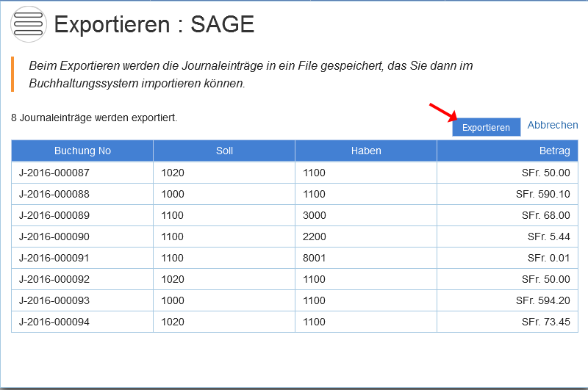Click the amount SFr. 0.01
The image size is (588, 390).
(x=548, y=258)
